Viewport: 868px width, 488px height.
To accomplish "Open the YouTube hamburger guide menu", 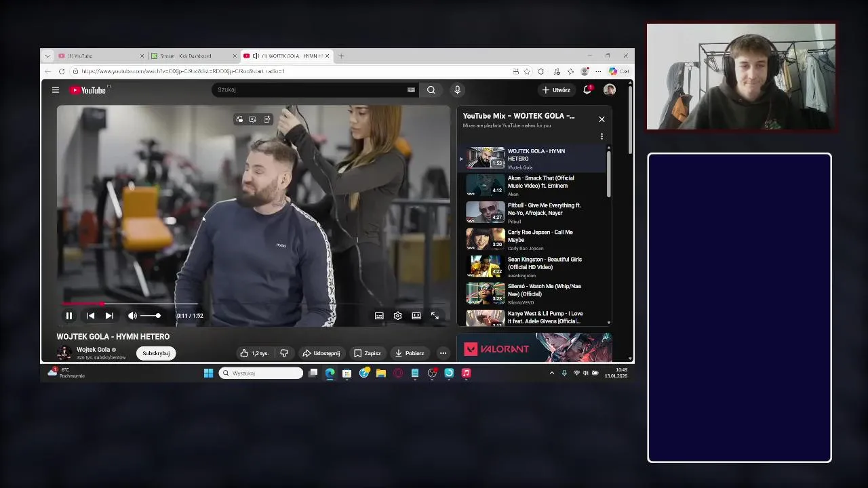I will click(56, 89).
